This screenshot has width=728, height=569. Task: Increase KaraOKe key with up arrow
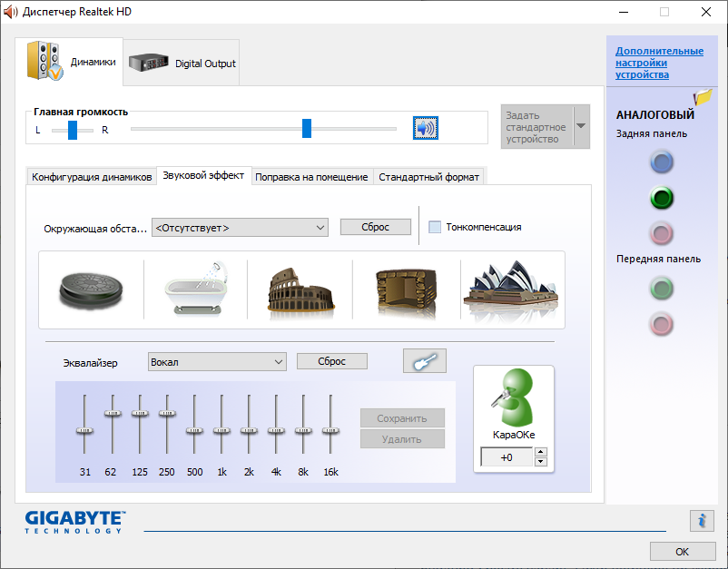pyautogui.click(x=540, y=452)
